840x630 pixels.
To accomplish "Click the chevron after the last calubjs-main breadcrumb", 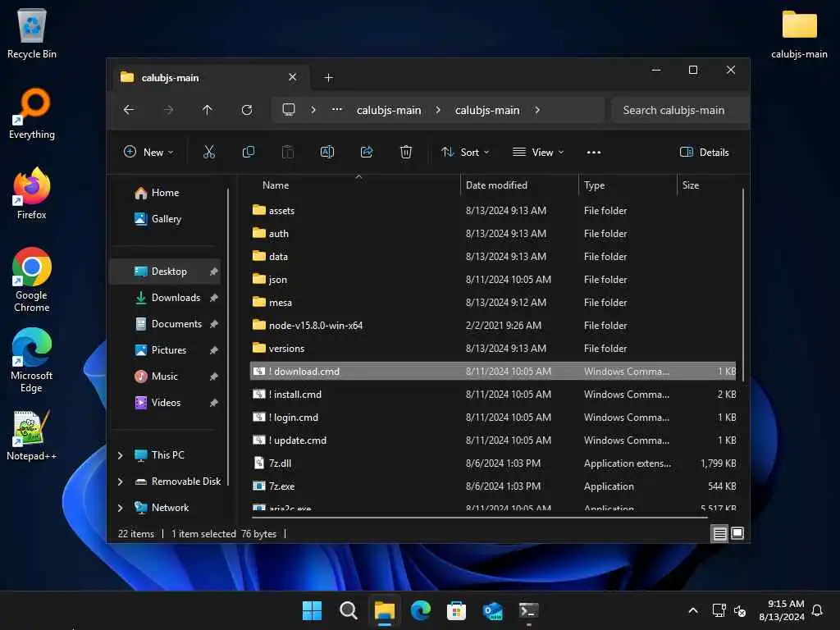I will click(536, 110).
